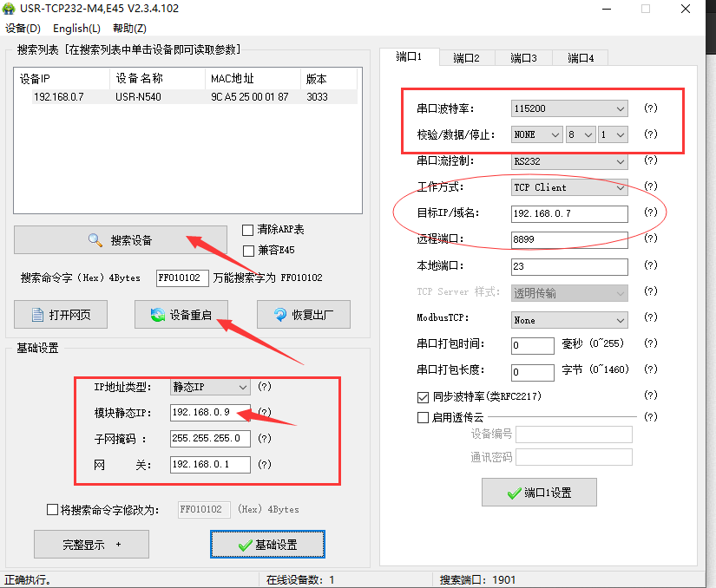Open the 设备(D) menu

pyautogui.click(x=22, y=29)
